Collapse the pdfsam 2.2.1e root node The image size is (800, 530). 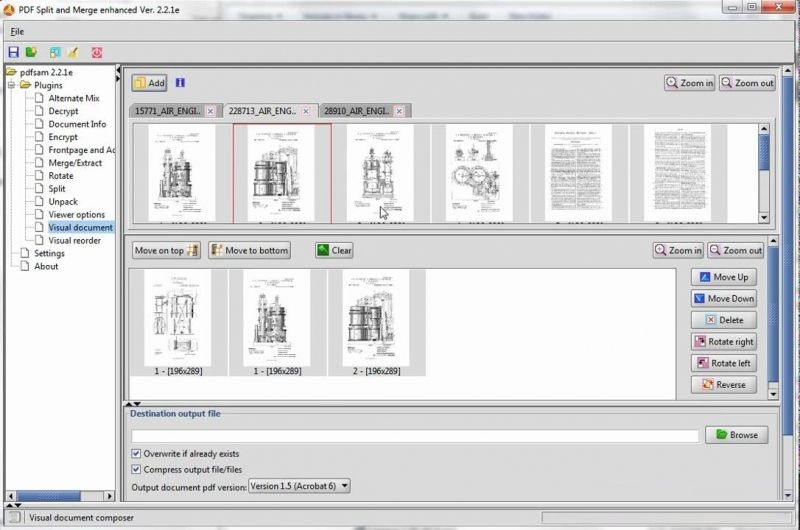point(11,73)
